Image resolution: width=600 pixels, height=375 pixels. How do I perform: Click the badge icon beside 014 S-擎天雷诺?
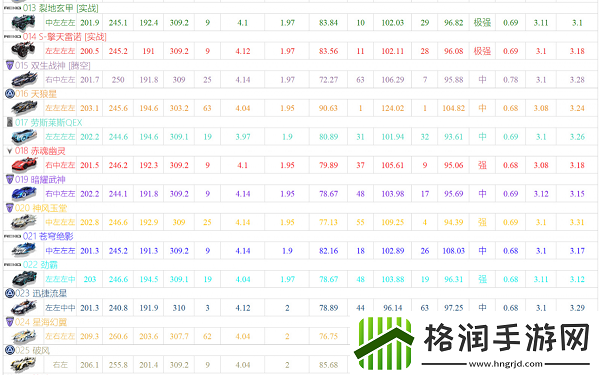click(12, 37)
